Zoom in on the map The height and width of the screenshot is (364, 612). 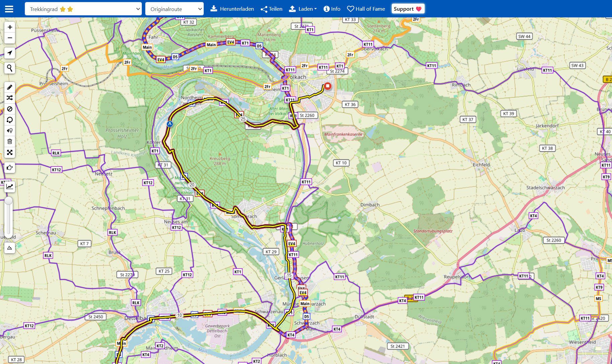pyautogui.click(x=10, y=27)
